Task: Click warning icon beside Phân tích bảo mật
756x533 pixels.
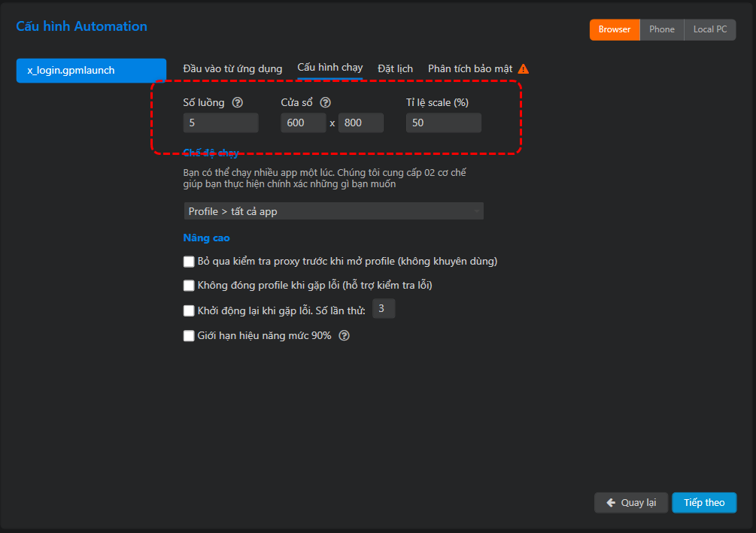Action: click(x=524, y=68)
